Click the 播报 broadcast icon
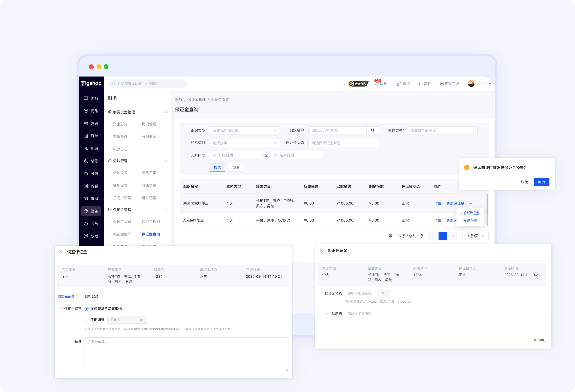Screen dimensions: 575x392 [x=398, y=84]
